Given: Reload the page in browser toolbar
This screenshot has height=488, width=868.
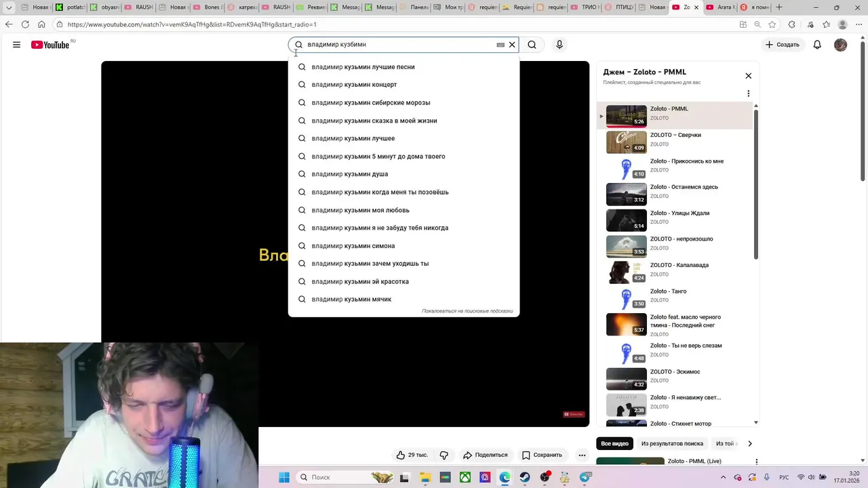Looking at the screenshot, I should point(25,24).
